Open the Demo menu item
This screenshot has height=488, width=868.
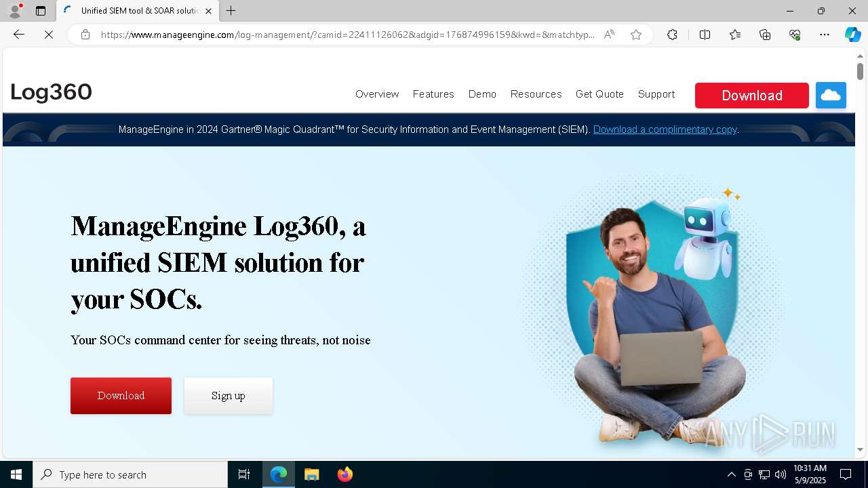click(482, 94)
